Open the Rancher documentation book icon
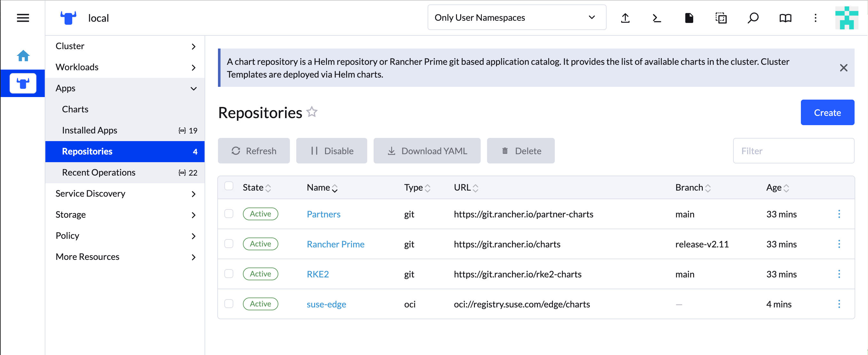Viewport: 868px width, 355px height. [x=785, y=18]
